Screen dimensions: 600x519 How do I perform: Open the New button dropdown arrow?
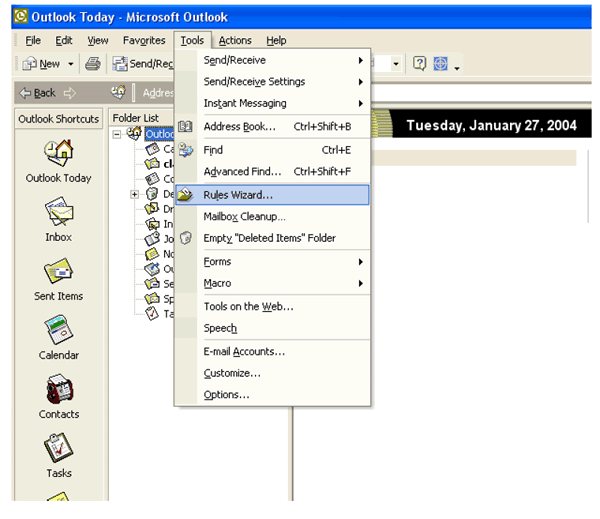point(70,64)
